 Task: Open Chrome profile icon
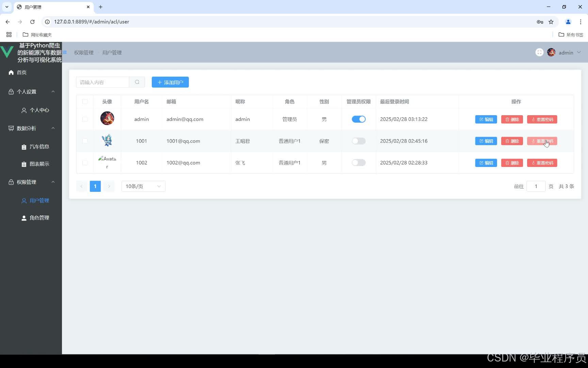coord(568,22)
